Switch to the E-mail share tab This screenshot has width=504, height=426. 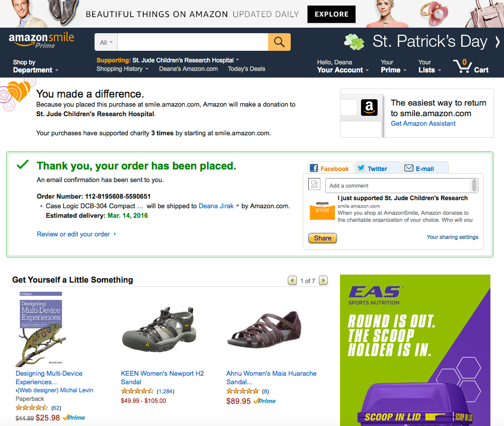(x=425, y=168)
